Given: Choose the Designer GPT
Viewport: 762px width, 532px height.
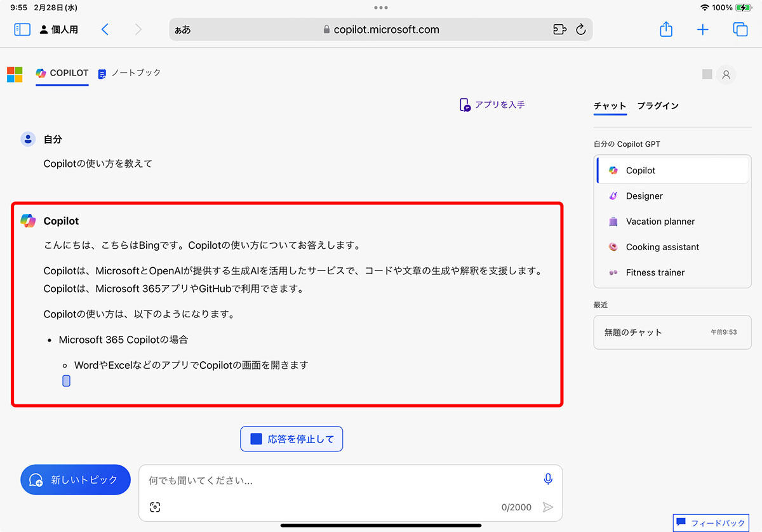Looking at the screenshot, I should (673, 196).
